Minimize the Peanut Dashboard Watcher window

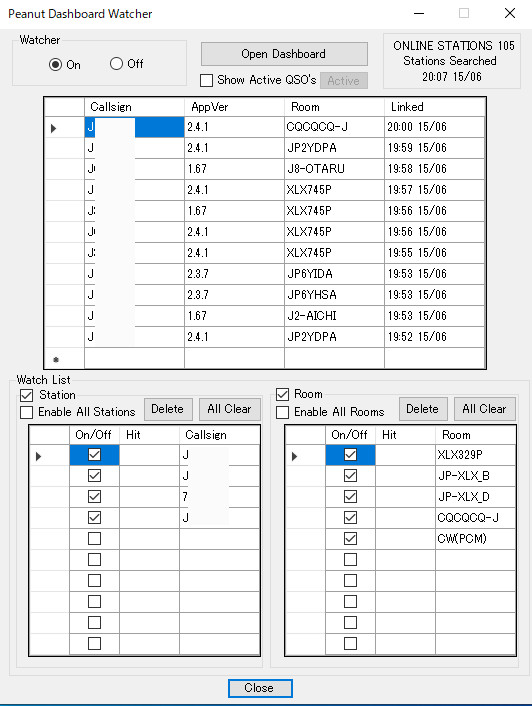click(419, 13)
